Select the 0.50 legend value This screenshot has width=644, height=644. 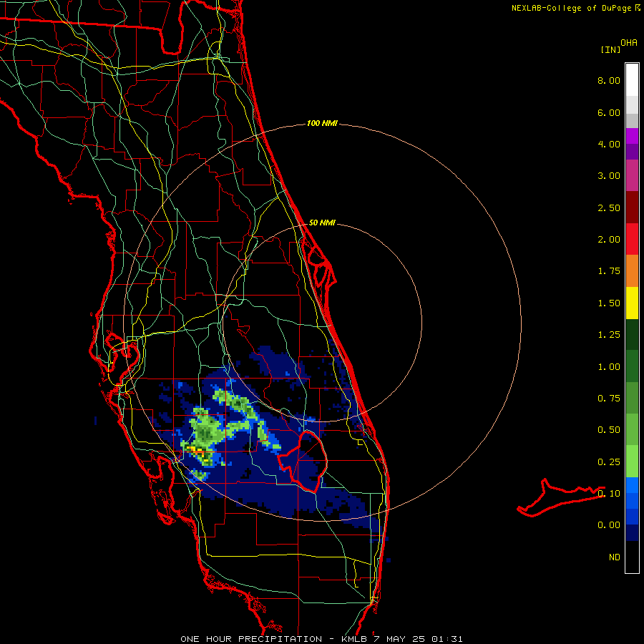(x=609, y=430)
